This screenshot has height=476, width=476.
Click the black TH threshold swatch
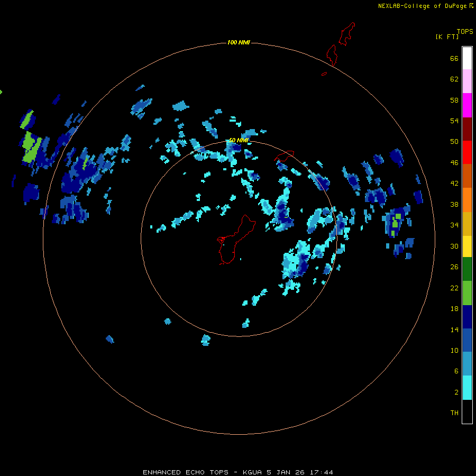point(467,411)
